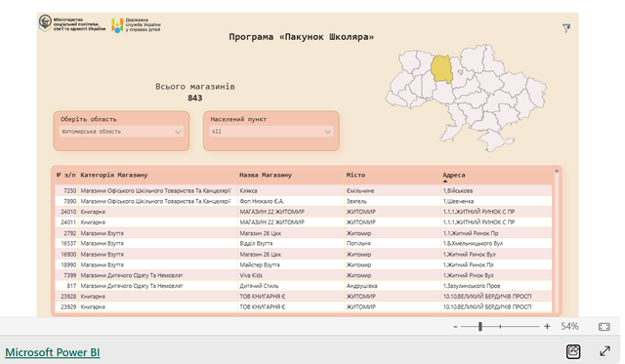Select the 1.Житний Рінок Вул address cell

497,275
